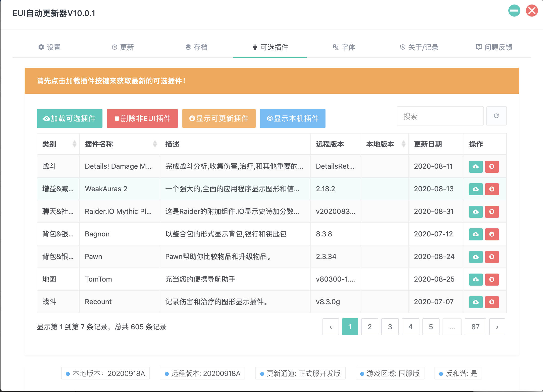Viewport: 543px width, 392px height.
Task: Download the Pawn plugin
Action: pyautogui.click(x=476, y=257)
